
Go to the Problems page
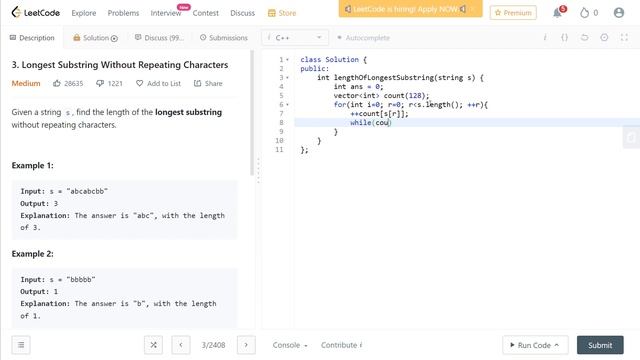[x=123, y=13]
